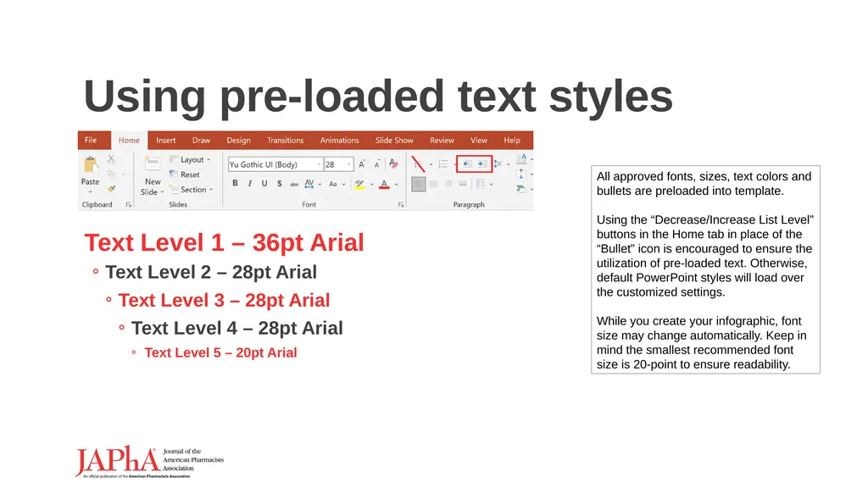Toggle Align Right paragraph button
The image size is (868, 488).
coord(448,184)
